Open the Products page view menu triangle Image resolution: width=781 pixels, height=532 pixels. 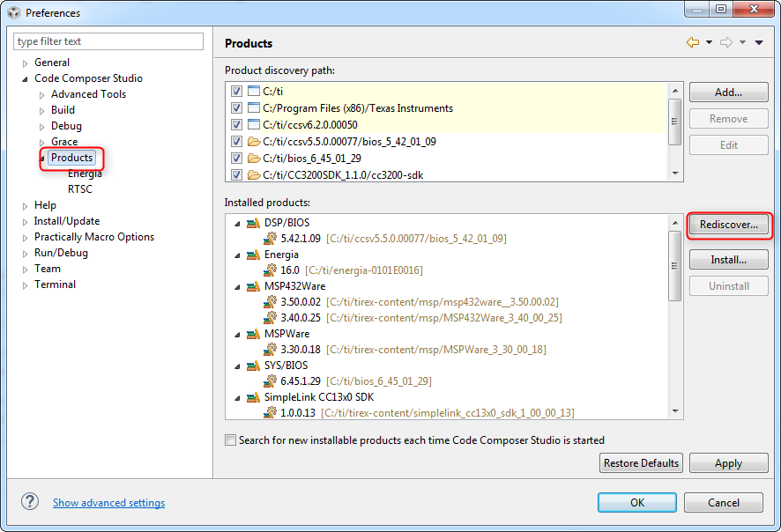point(759,43)
